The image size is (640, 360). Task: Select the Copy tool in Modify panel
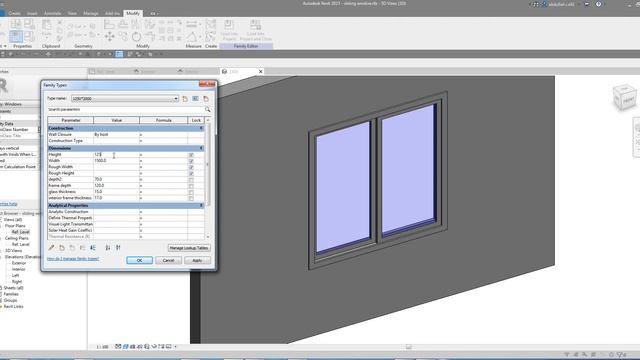click(123, 37)
